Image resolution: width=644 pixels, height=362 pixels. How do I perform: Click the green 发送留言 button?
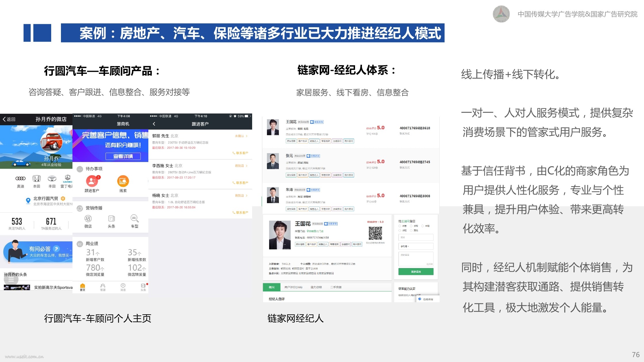point(416,271)
